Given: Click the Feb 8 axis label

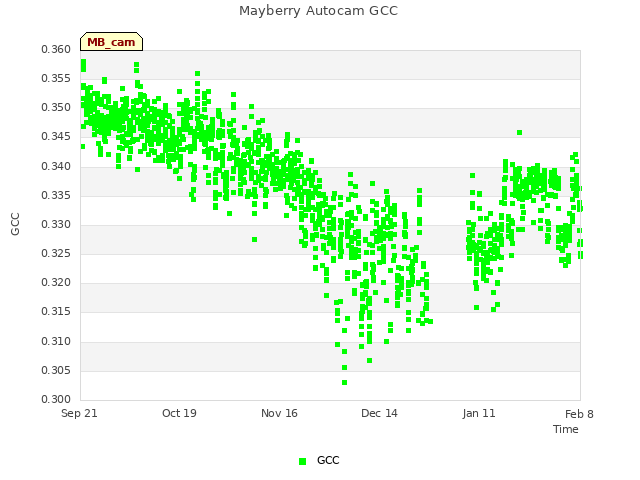Looking at the screenshot, I should 579,414.
